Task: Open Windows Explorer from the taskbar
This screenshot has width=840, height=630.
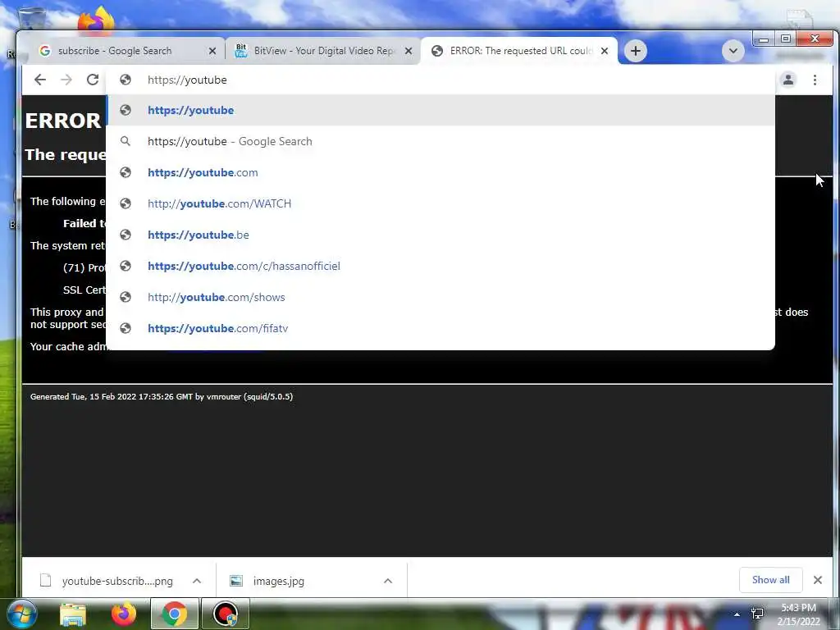Action: (73, 614)
